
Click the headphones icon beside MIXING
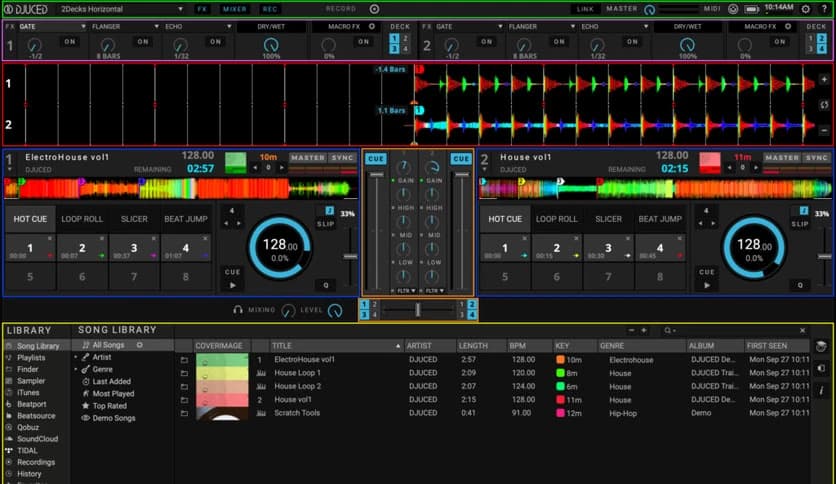[x=238, y=310]
